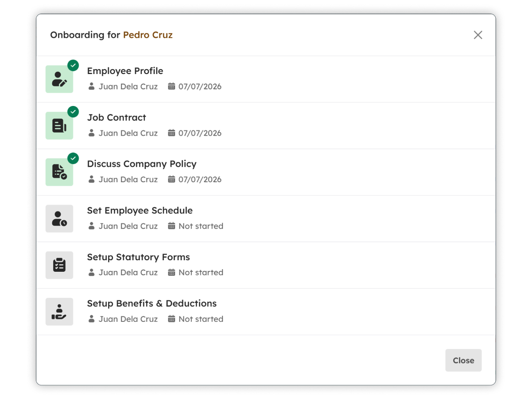Image resolution: width=532 pixels, height=399 pixels.
Task: Click the 07/07/2026 date in Job Contract row
Action: 200,133
